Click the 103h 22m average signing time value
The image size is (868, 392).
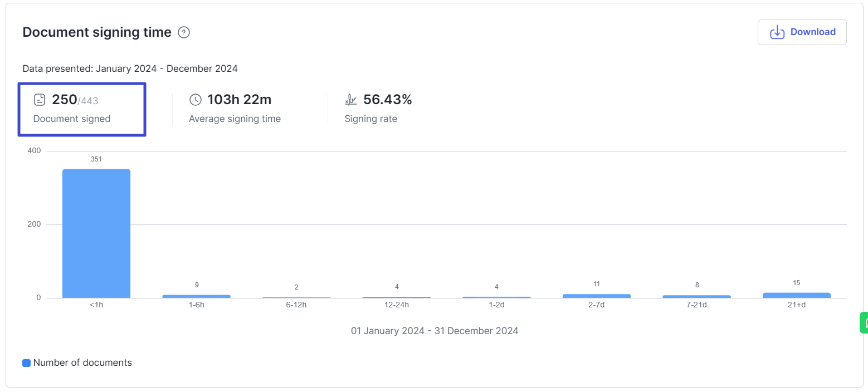pyautogui.click(x=240, y=100)
